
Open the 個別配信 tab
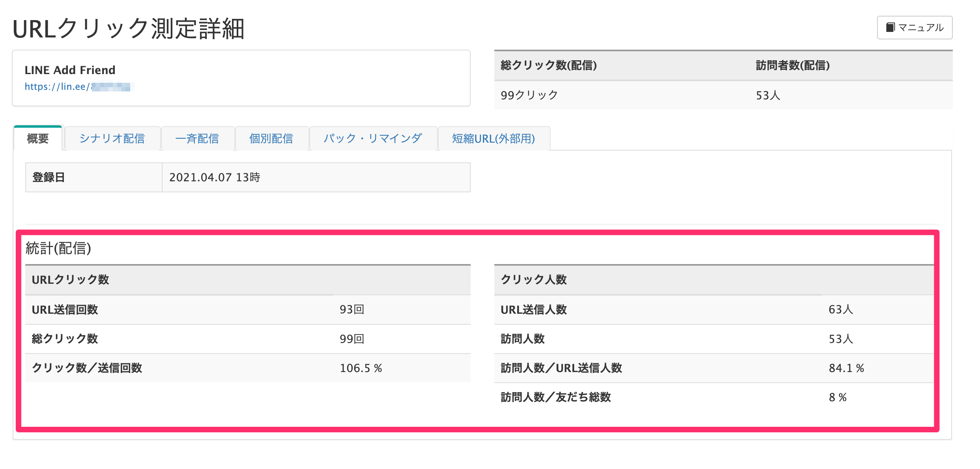(271, 138)
